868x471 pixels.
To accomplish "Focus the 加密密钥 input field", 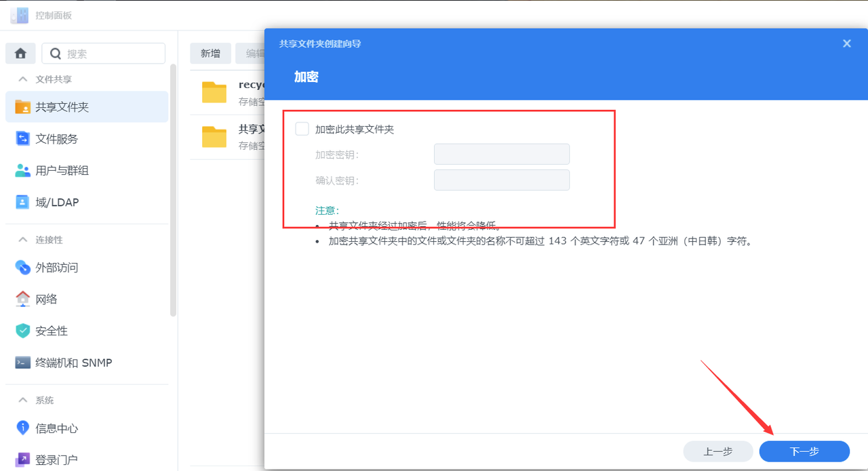I will point(501,155).
